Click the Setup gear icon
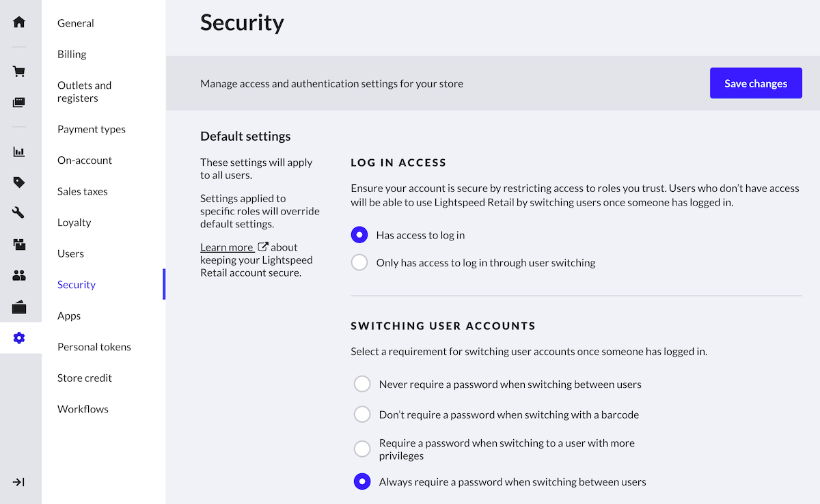 pyautogui.click(x=19, y=338)
